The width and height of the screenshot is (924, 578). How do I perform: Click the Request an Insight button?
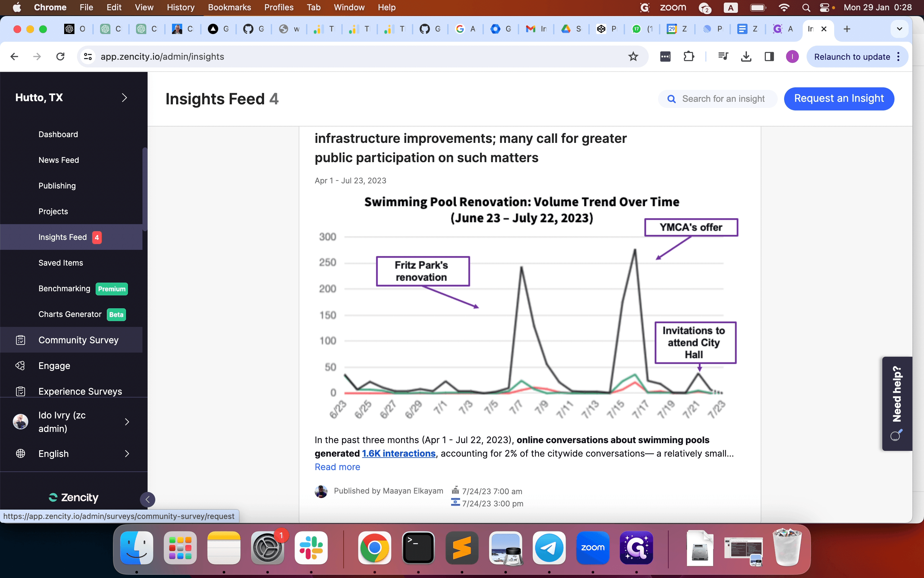click(839, 99)
